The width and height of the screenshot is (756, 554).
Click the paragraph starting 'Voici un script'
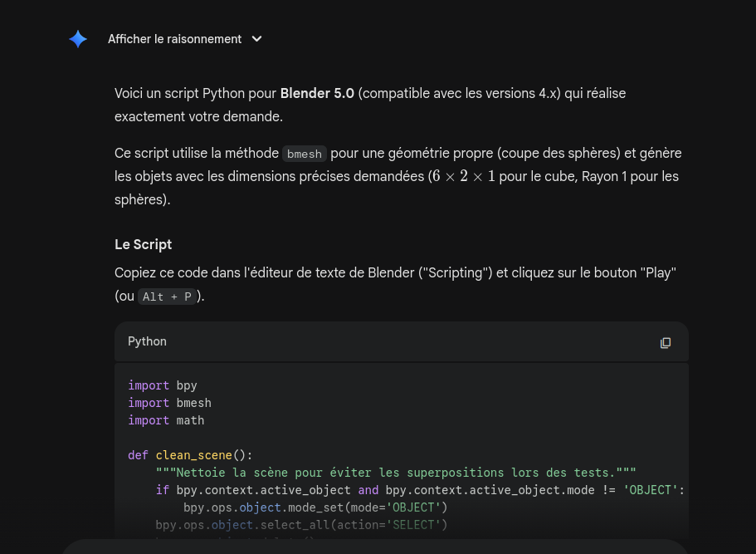click(x=370, y=105)
